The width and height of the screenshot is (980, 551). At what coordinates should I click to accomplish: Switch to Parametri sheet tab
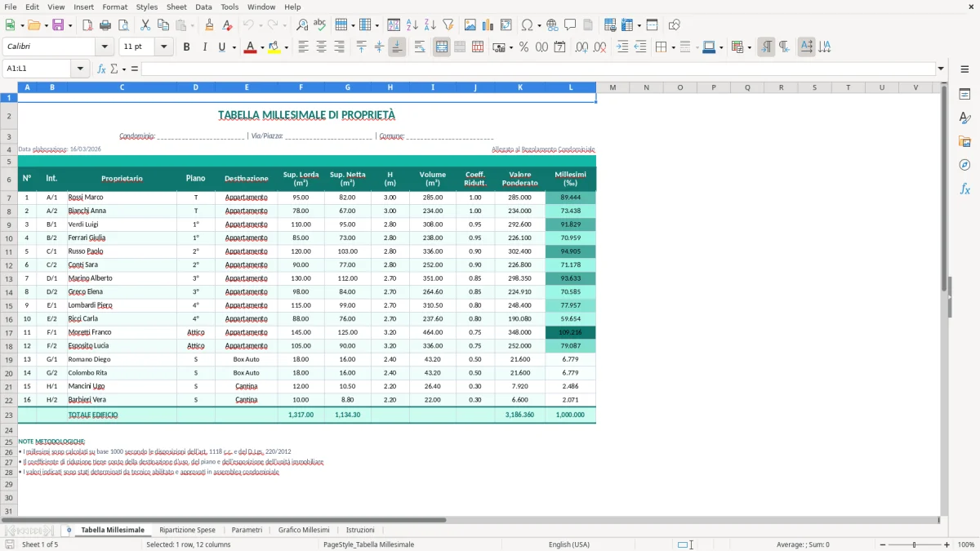247,530
